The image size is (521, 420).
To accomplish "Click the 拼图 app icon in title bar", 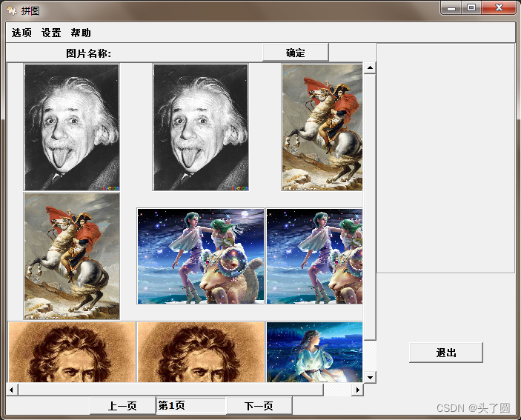I will coord(12,10).
